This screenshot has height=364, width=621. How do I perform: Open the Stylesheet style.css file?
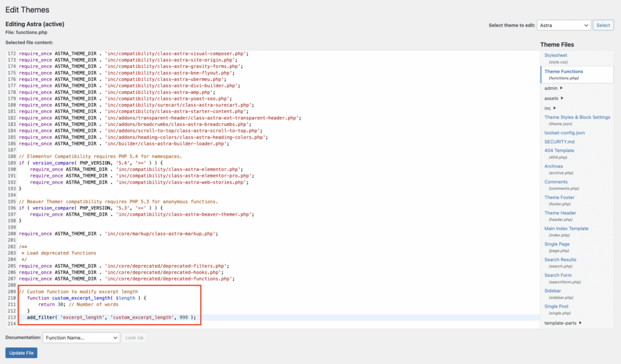click(557, 55)
